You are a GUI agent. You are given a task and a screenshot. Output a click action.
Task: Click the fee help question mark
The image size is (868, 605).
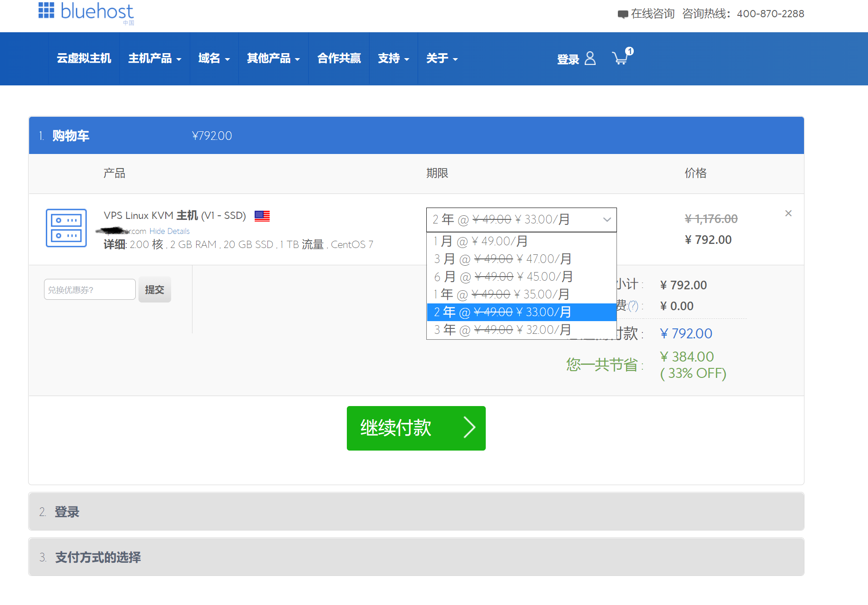point(633,306)
